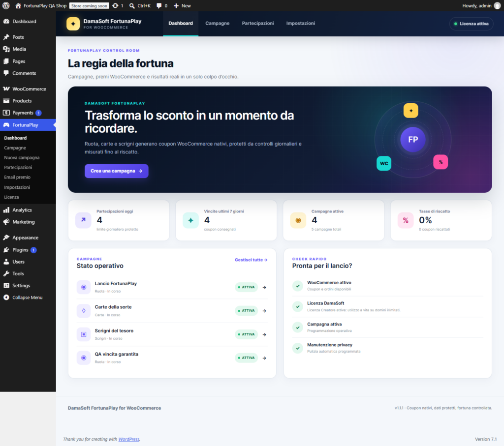Click the Gestisci tutte link

point(251,260)
